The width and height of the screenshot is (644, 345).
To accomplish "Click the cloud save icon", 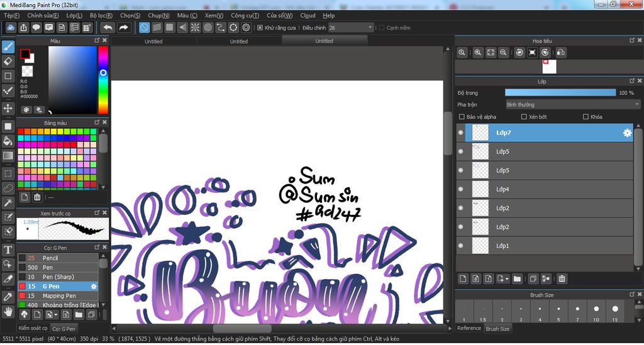I will point(11,28).
